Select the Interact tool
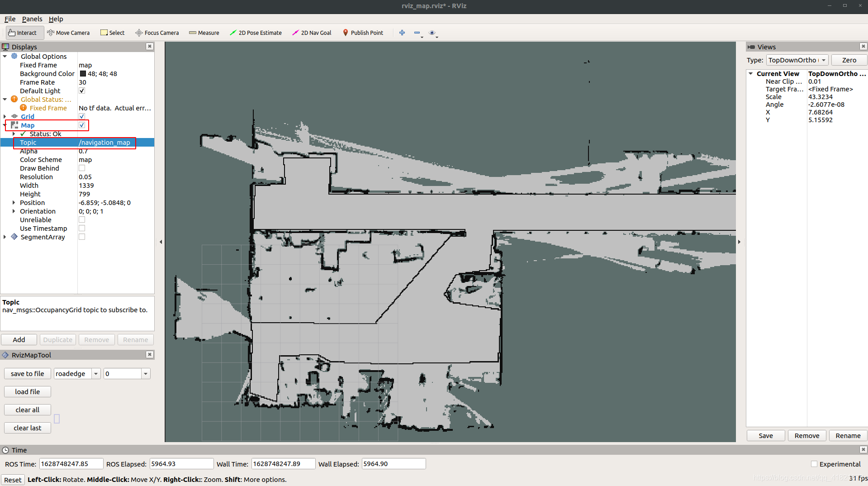The height and width of the screenshot is (486, 868). (x=24, y=32)
